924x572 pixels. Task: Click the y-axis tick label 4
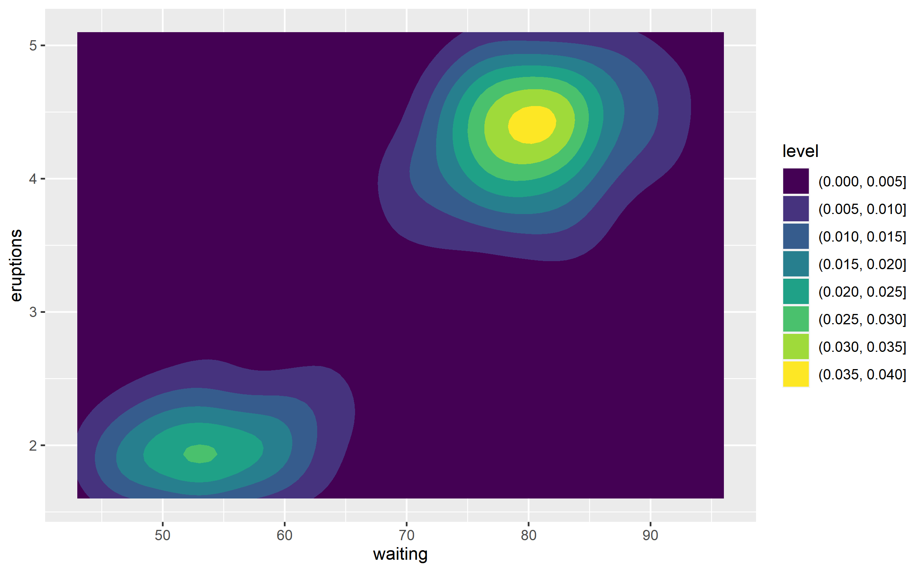coord(33,179)
